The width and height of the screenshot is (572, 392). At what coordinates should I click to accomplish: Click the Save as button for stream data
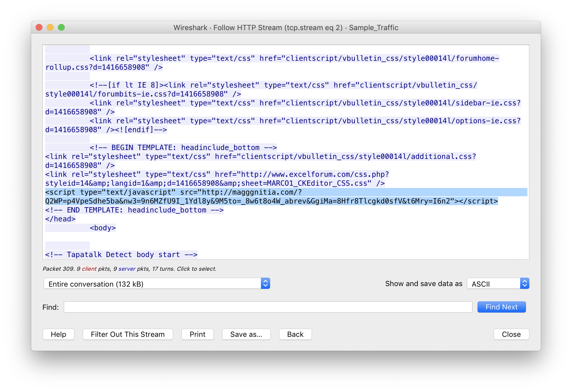246,335
